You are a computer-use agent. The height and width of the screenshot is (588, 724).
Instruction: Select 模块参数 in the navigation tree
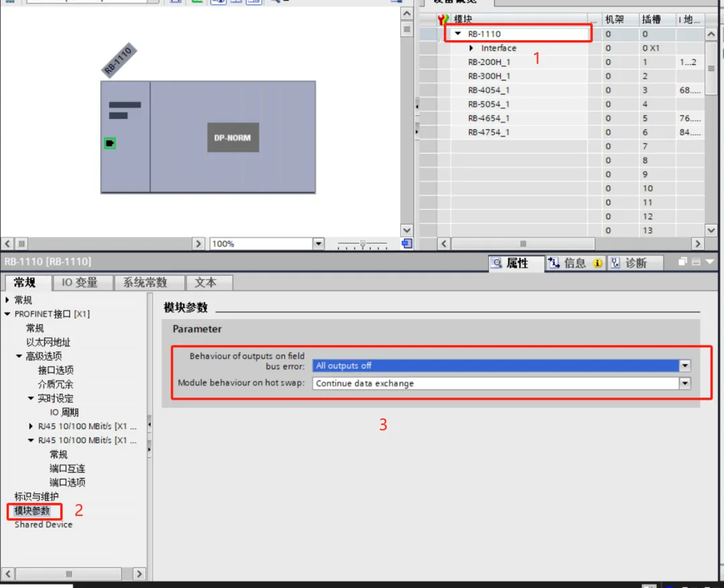click(32, 511)
